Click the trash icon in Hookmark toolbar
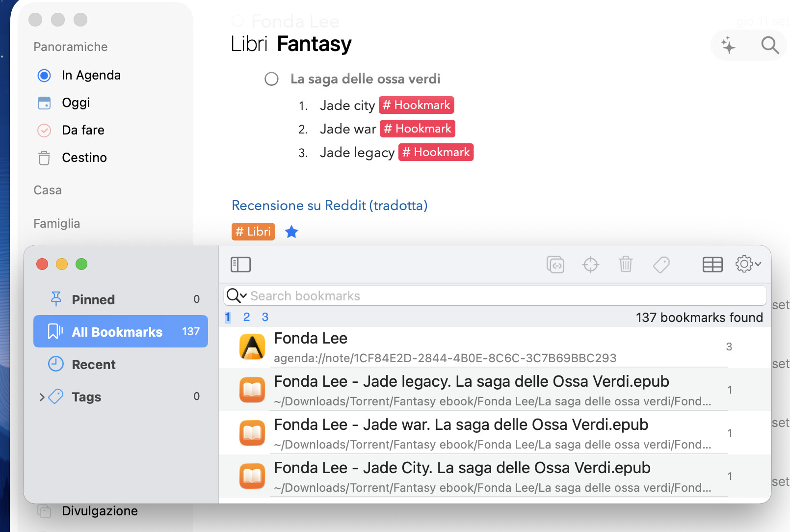This screenshot has height=532, width=790. (x=626, y=265)
